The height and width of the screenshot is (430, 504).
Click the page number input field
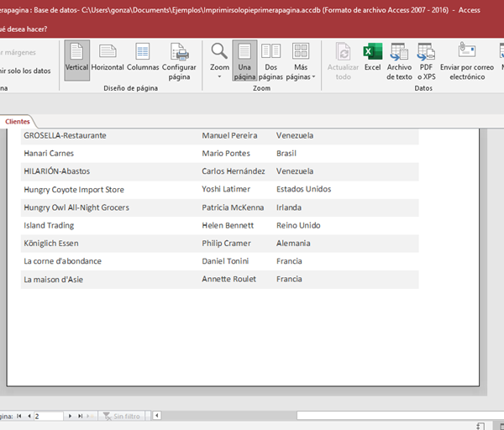[48, 416]
